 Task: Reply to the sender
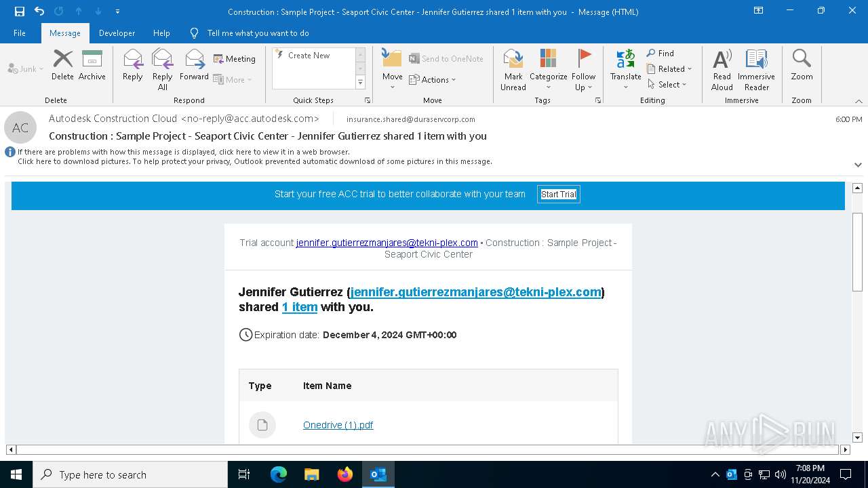click(x=133, y=65)
